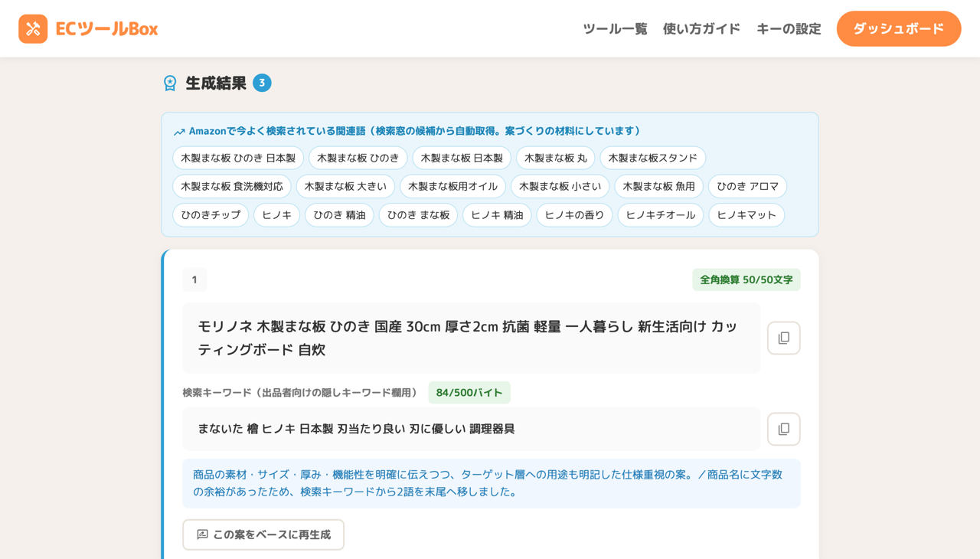Click the blue explanation note 商品の素材・サイズ

(492, 483)
